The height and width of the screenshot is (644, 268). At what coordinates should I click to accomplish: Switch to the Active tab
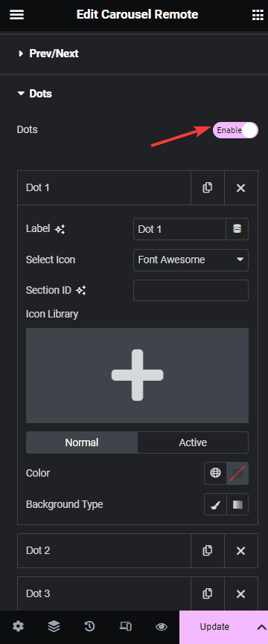[193, 442]
